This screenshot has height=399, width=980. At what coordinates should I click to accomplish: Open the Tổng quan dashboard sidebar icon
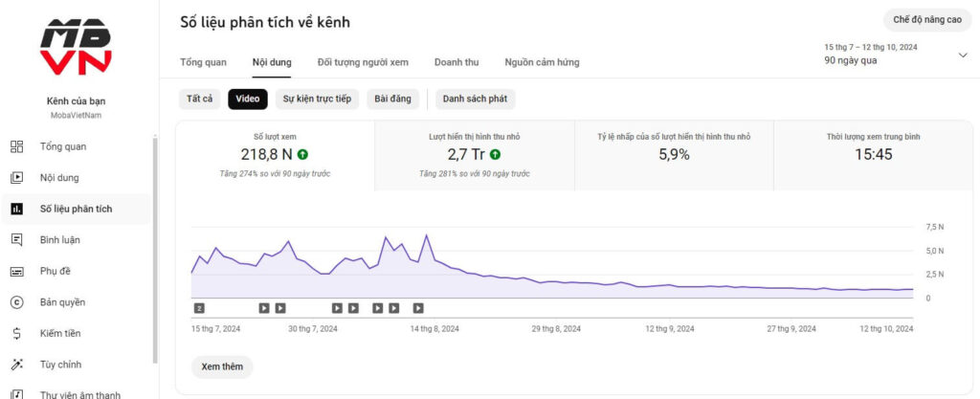pyautogui.click(x=16, y=146)
